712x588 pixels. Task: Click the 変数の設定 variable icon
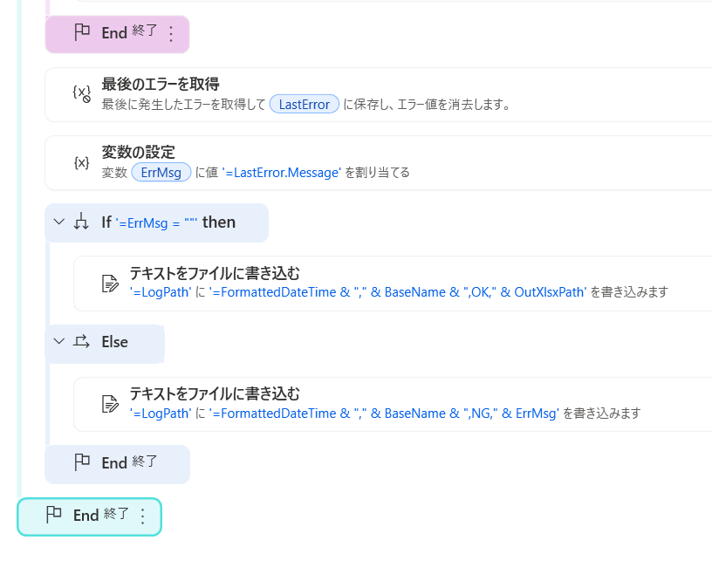click(x=81, y=162)
